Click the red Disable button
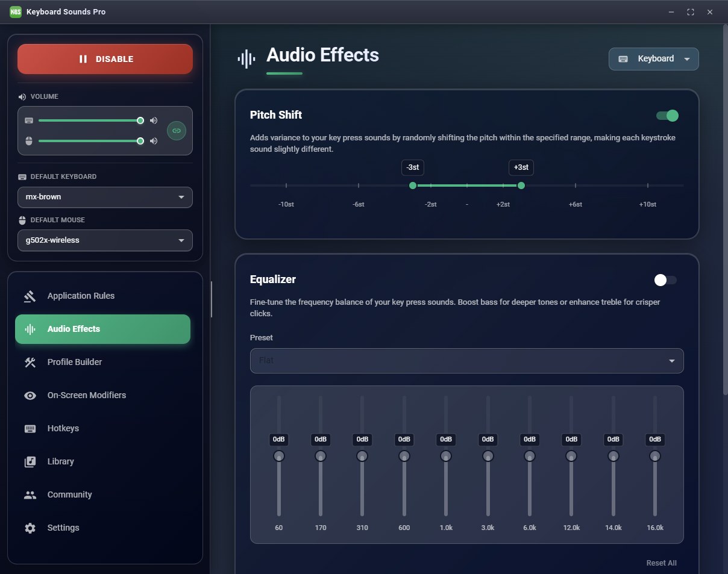Viewport: 728px width, 574px height. [x=105, y=59]
